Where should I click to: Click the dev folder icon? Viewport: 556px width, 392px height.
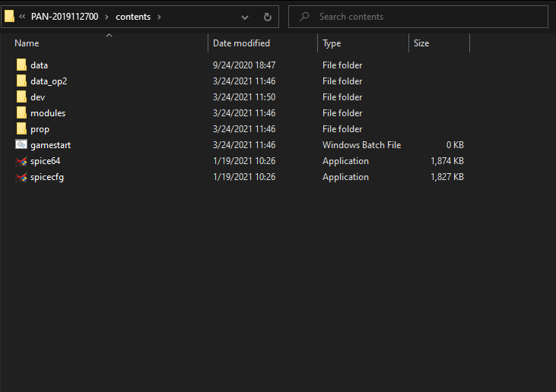click(x=21, y=97)
